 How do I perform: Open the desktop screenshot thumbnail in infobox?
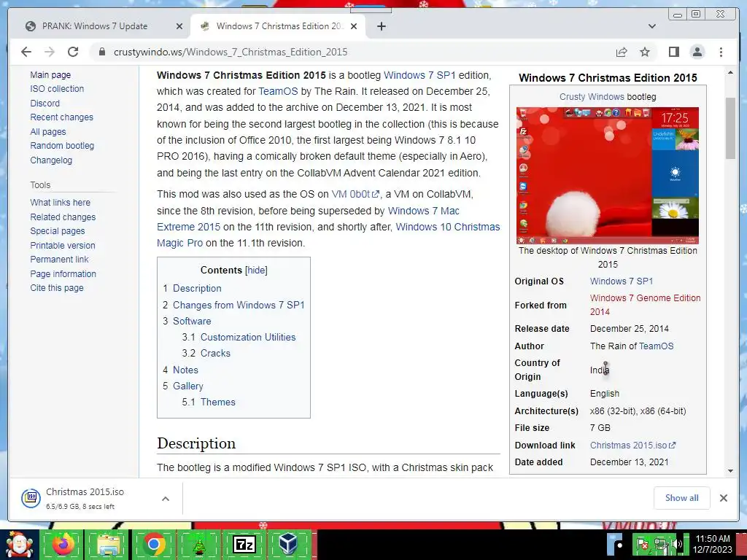pyautogui.click(x=608, y=176)
